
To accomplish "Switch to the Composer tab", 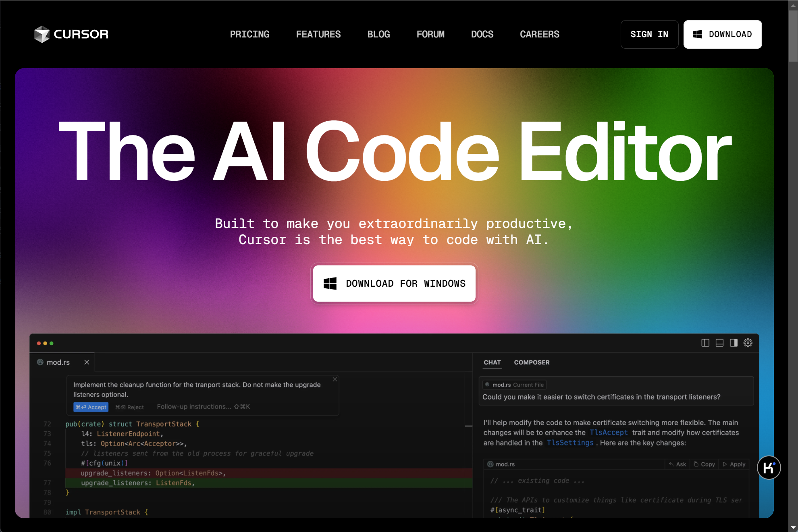I will click(532, 362).
